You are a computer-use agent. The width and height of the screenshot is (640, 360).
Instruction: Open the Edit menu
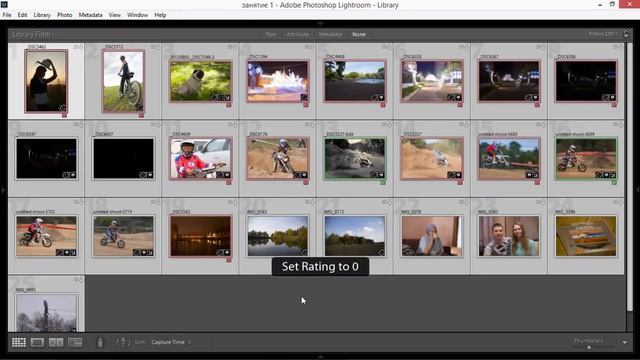click(x=22, y=15)
